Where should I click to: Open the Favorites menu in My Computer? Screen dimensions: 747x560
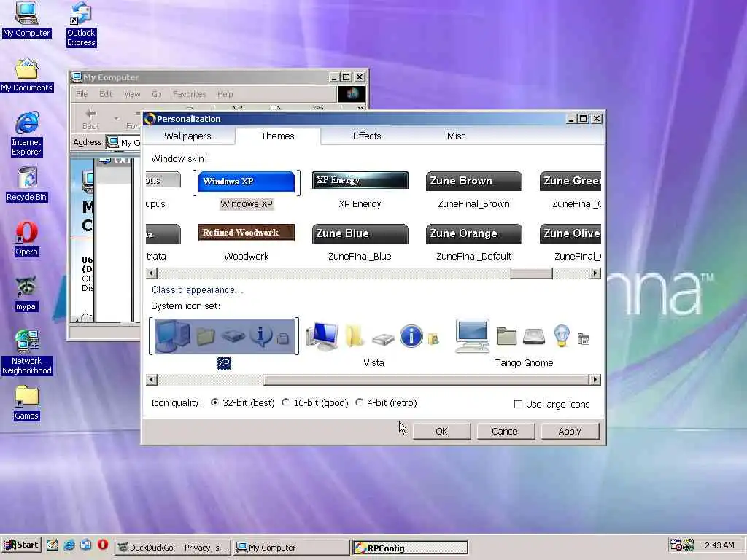click(189, 94)
